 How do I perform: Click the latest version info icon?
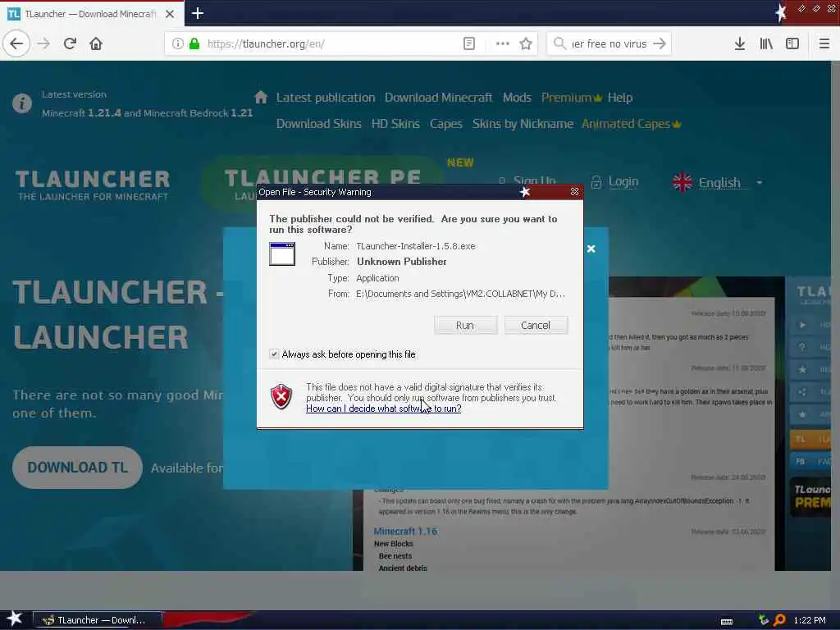coord(22,103)
